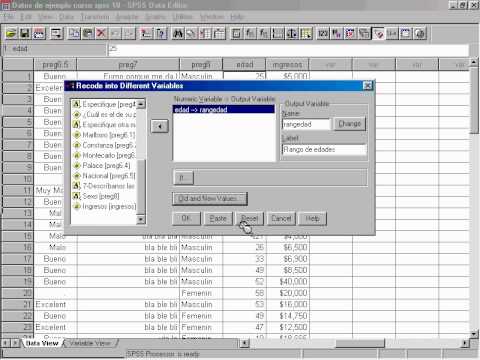This screenshot has width=480, height=360.
Task: Select 'Marlboro [preg6.1]' variable
Action: coord(104,135)
